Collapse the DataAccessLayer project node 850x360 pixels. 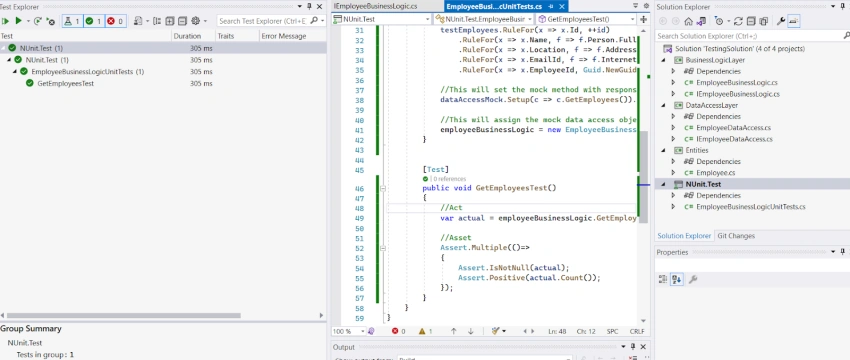tap(664, 105)
